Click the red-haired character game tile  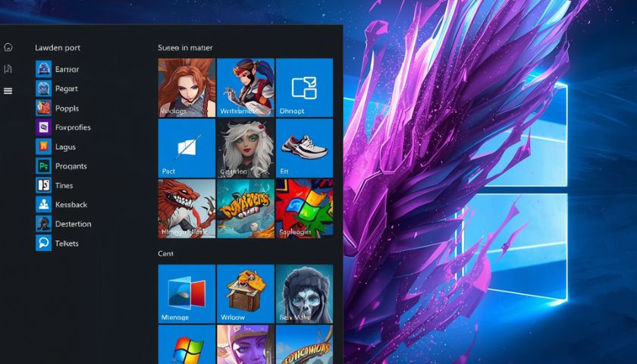187,88
